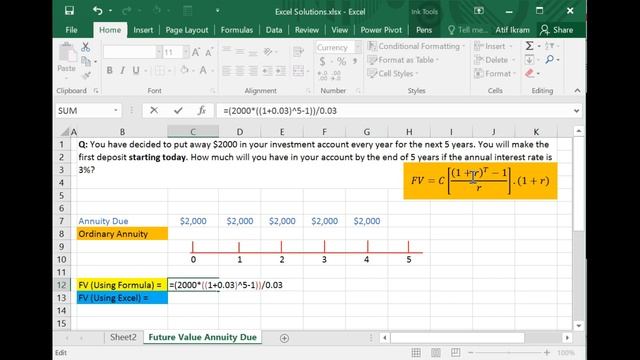Open Conditional Formatting dropdown
Image resolution: width=640 pixels, height=360 pixels.
pos(416,46)
